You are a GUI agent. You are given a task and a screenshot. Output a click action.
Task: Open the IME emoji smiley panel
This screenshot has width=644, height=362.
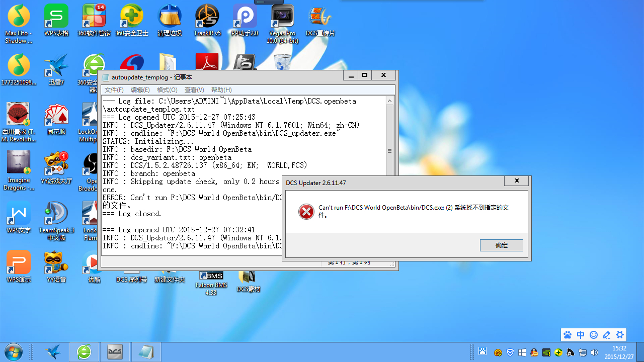(x=594, y=335)
